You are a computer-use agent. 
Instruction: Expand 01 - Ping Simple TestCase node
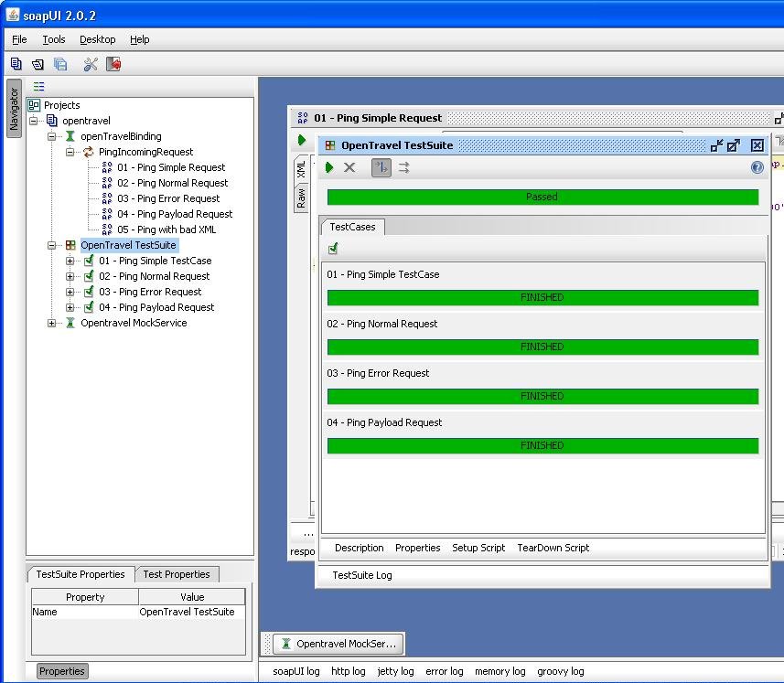pos(70,261)
